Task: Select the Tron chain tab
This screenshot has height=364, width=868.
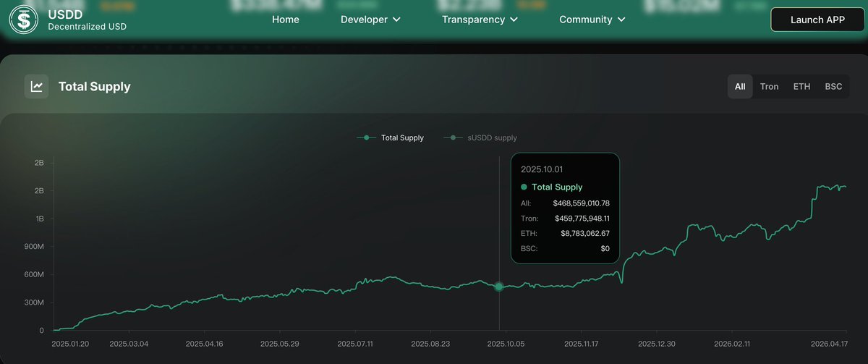Action: [770, 87]
